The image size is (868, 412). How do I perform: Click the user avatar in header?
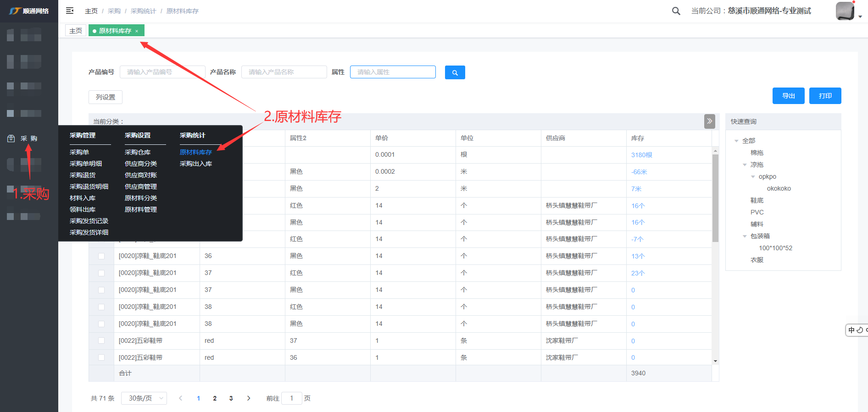845,11
